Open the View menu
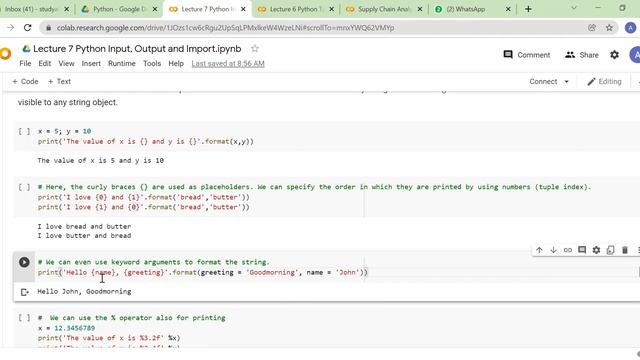Viewport: 640px width, 360px height. coord(66,64)
